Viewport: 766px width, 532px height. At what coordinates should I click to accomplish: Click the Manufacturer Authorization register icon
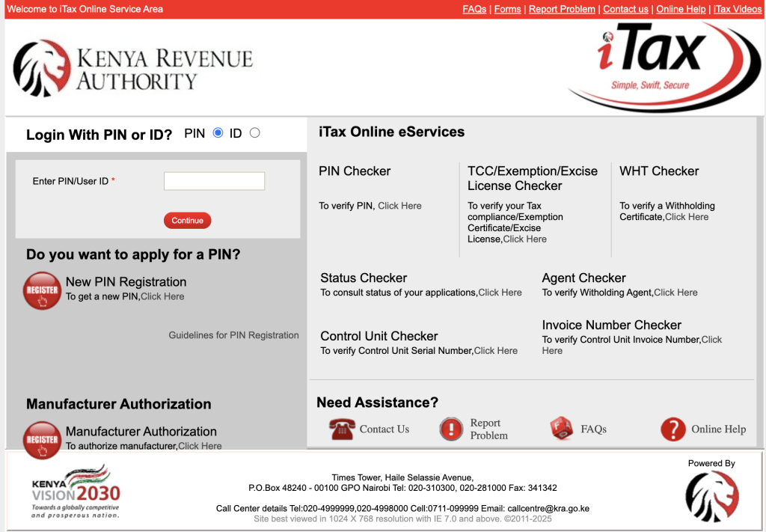coord(43,439)
